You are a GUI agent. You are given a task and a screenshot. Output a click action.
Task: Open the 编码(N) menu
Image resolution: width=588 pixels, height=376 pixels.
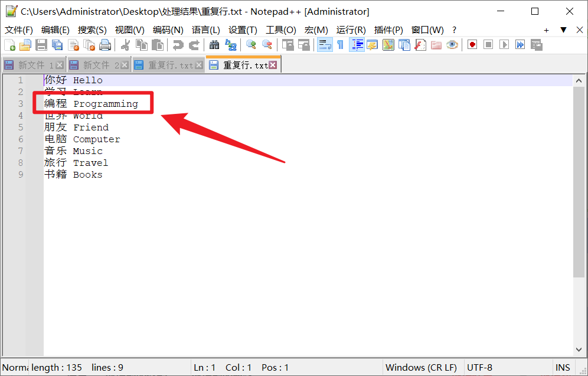point(168,30)
